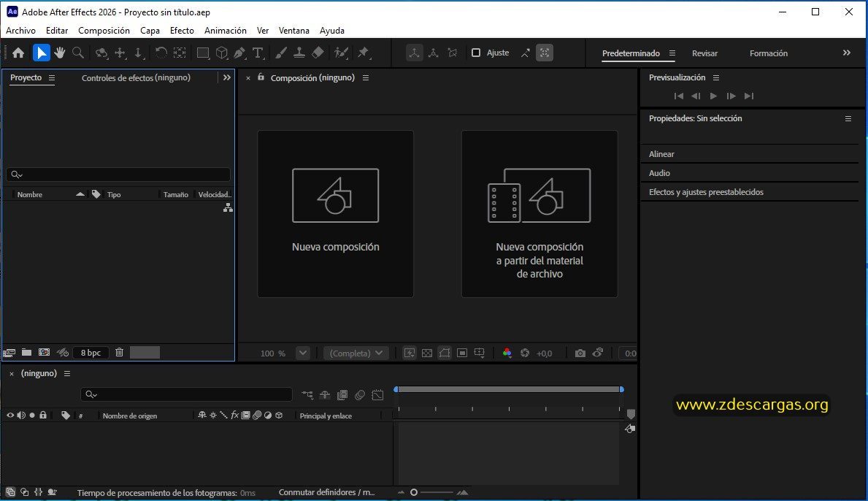Select the Rectangle shape tool
This screenshot has height=501, width=868.
point(203,53)
